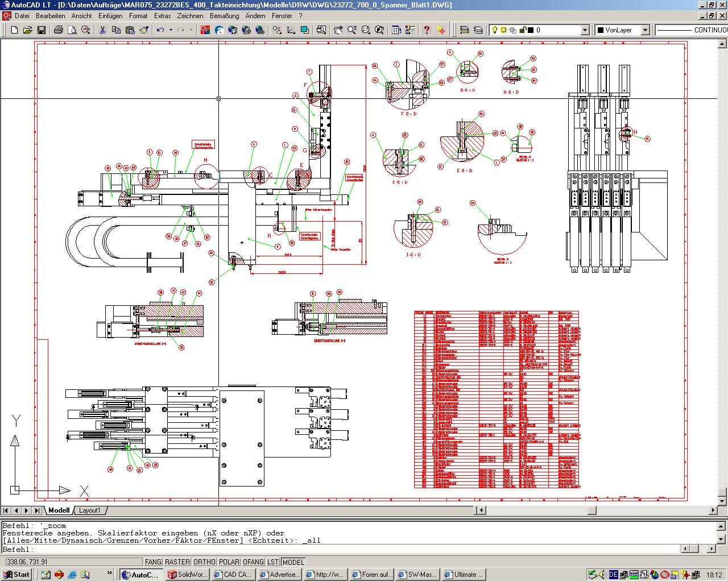Toggle ORTHO mode in status bar
The width and height of the screenshot is (728, 582).
[x=204, y=562]
